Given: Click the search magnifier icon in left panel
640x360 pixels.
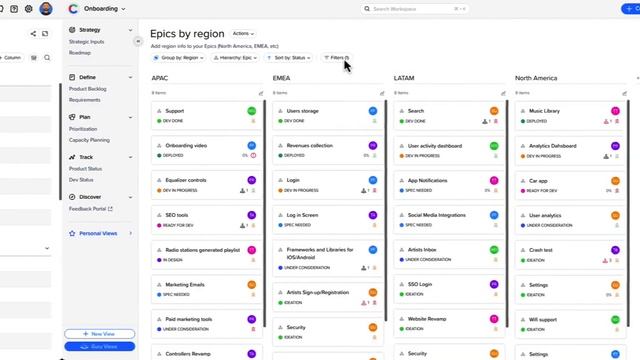Looking at the screenshot, I should [47, 58].
